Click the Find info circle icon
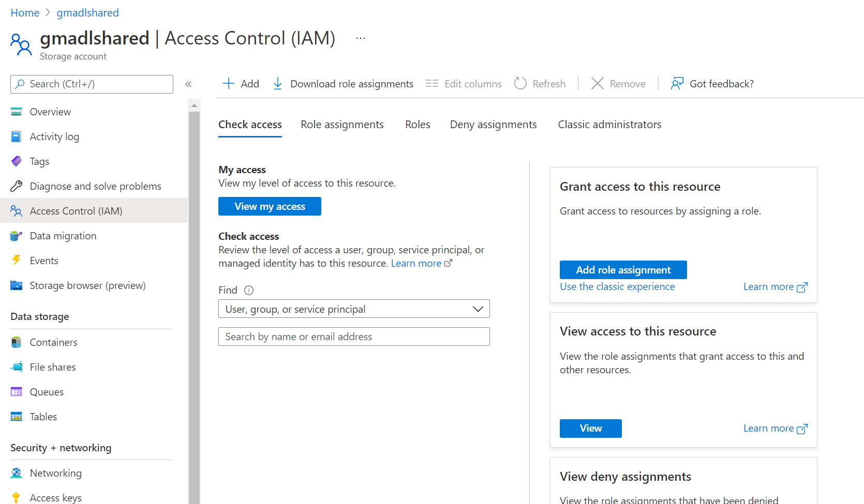The width and height of the screenshot is (864, 504). click(x=249, y=290)
